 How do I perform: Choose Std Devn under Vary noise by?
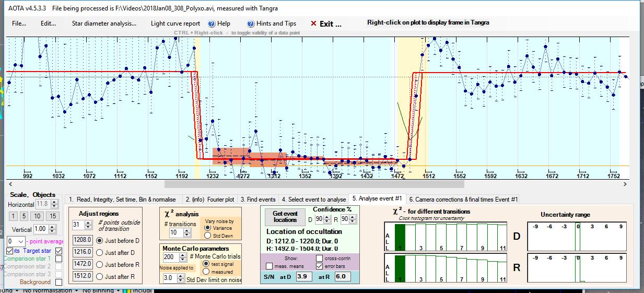[x=208, y=236]
